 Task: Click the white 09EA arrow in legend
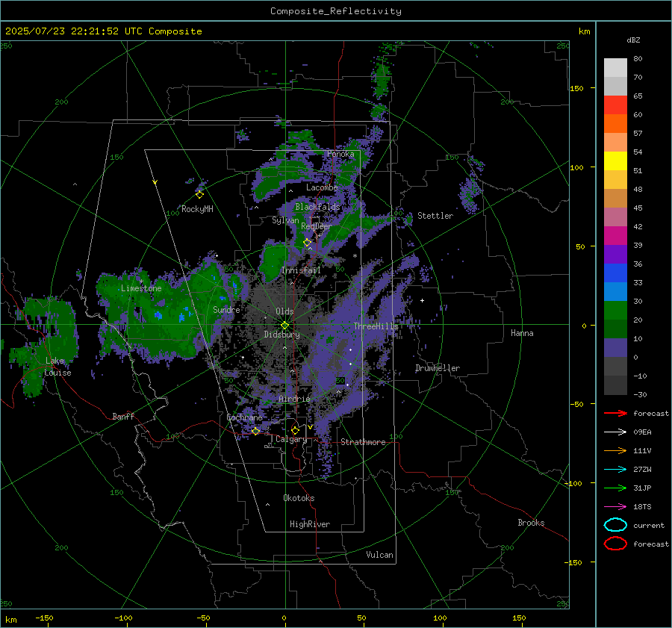(x=615, y=432)
